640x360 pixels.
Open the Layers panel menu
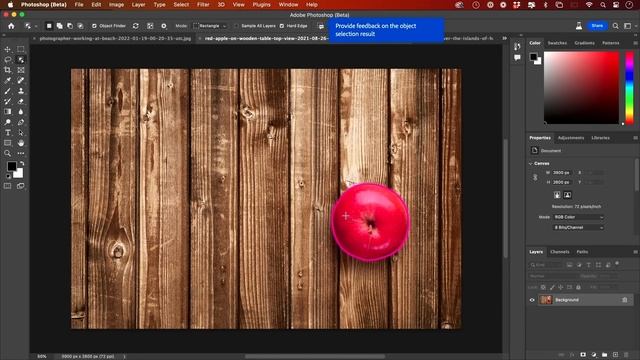(x=635, y=252)
